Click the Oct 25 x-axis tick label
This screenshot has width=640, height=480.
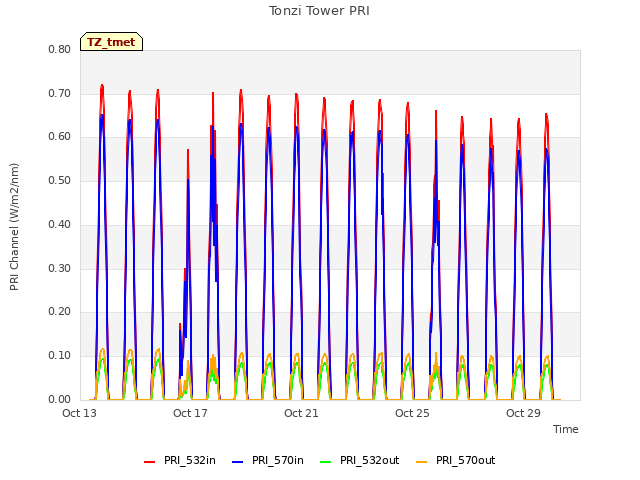(x=412, y=413)
